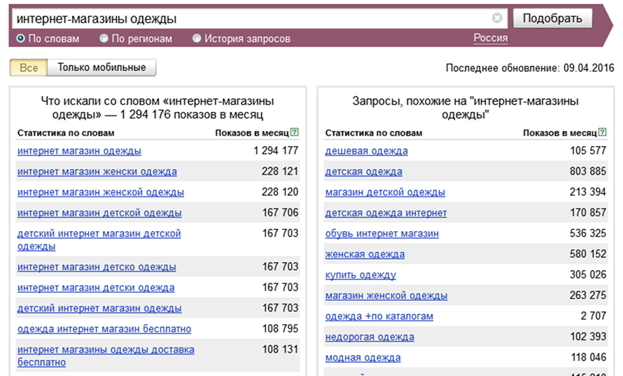
Task: Open 'интернет магазин детски одежда' link
Action: coord(96,288)
